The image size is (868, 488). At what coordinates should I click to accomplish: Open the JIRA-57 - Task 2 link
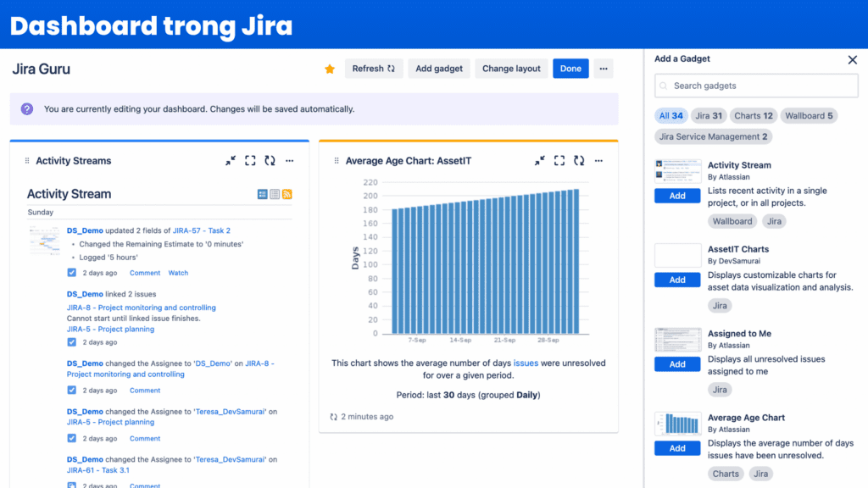pos(202,230)
